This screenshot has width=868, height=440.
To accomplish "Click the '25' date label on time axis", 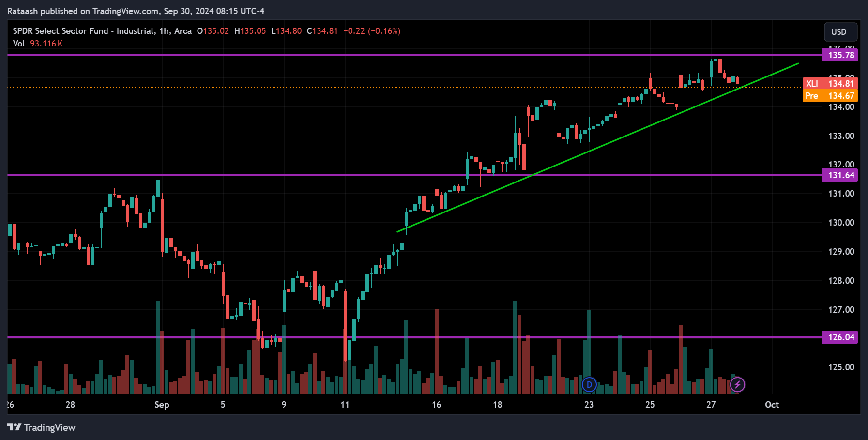I will pos(650,405).
